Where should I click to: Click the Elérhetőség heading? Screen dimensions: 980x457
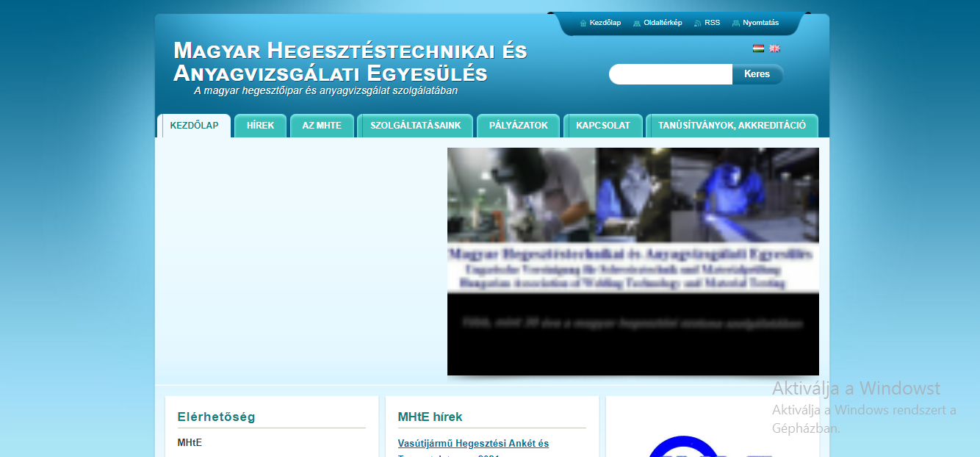[x=216, y=417]
